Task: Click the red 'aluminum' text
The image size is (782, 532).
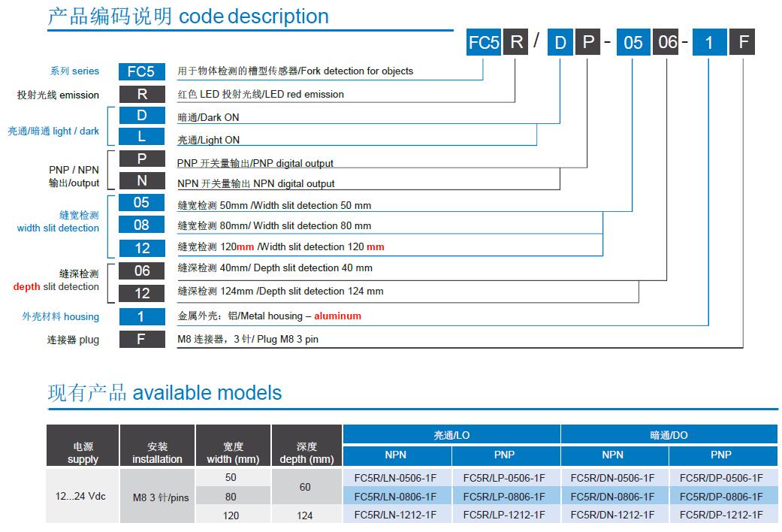Action: click(x=337, y=316)
